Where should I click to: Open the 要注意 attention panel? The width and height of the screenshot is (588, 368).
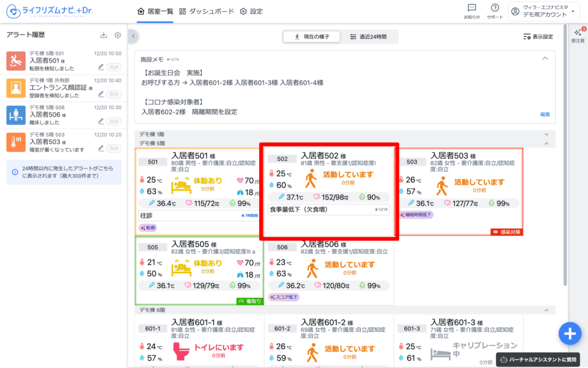click(578, 36)
